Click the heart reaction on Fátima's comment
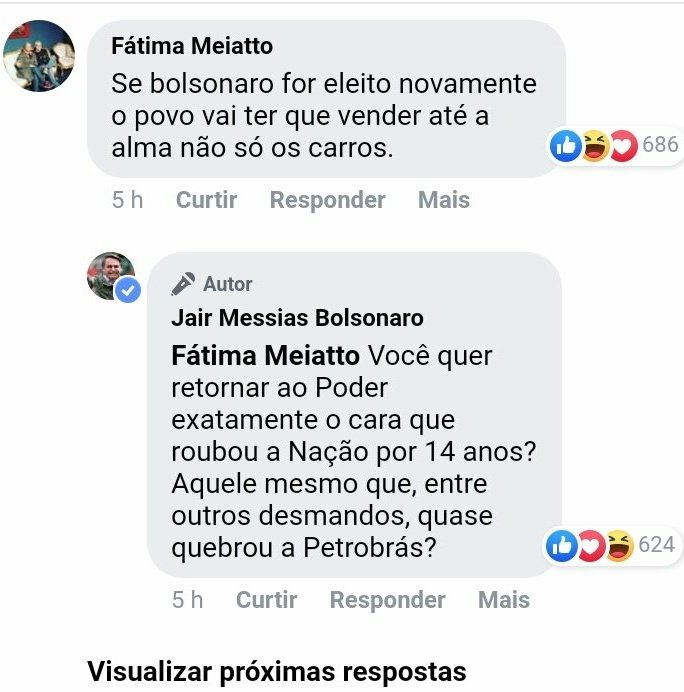Screen dimensions: 684x692 pyautogui.click(x=623, y=146)
